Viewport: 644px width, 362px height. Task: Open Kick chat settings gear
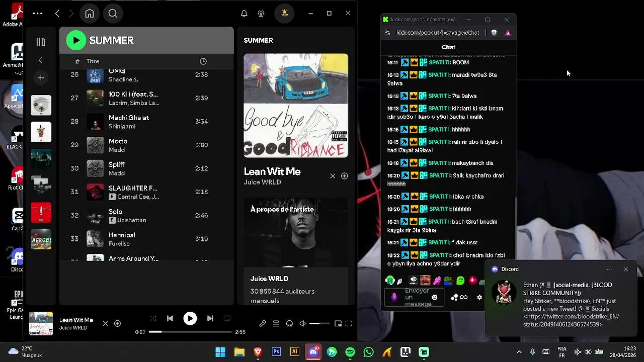(479, 297)
